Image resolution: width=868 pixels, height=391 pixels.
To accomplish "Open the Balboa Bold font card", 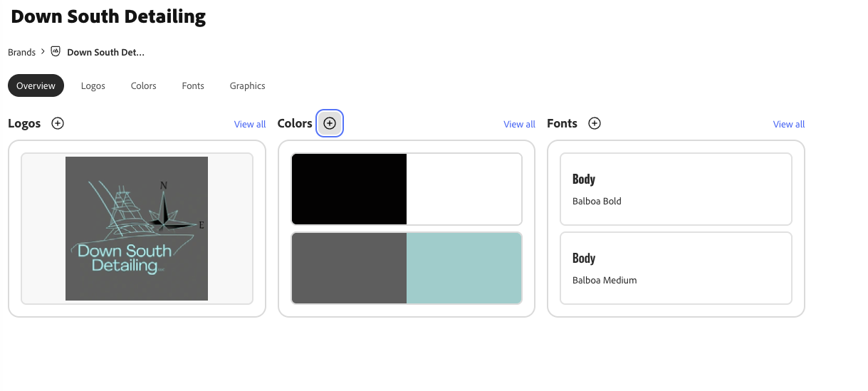I will click(676, 189).
